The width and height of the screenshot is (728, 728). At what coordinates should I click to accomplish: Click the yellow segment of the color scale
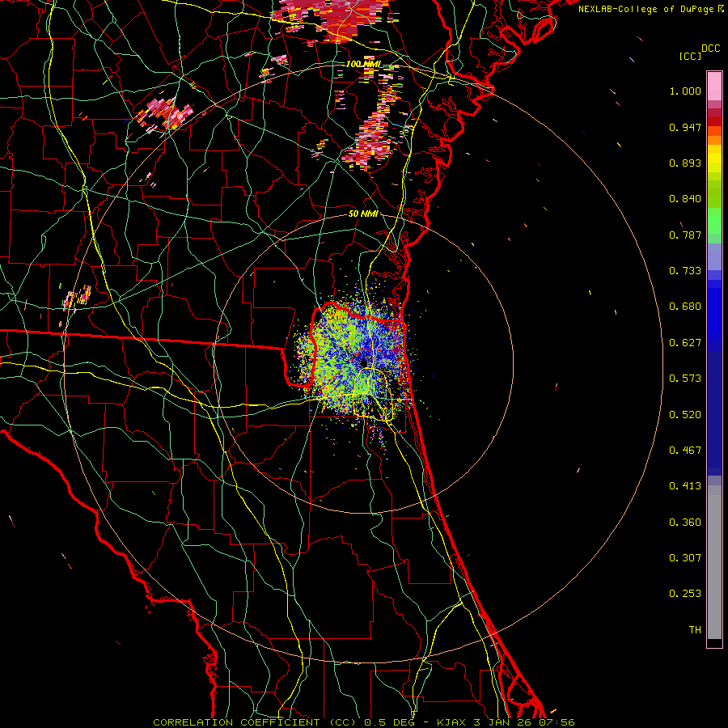tap(714, 159)
